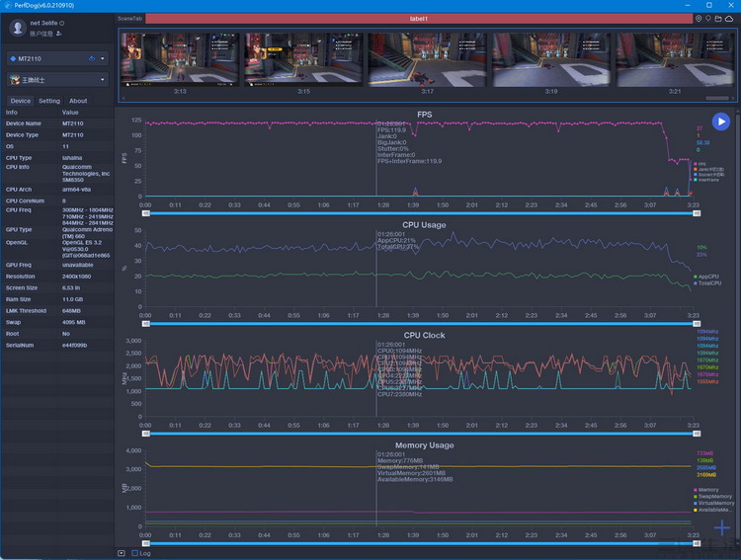The height and width of the screenshot is (560, 741).
Task: Click the CPU Arch value arm64-v8a
Action: (76, 190)
